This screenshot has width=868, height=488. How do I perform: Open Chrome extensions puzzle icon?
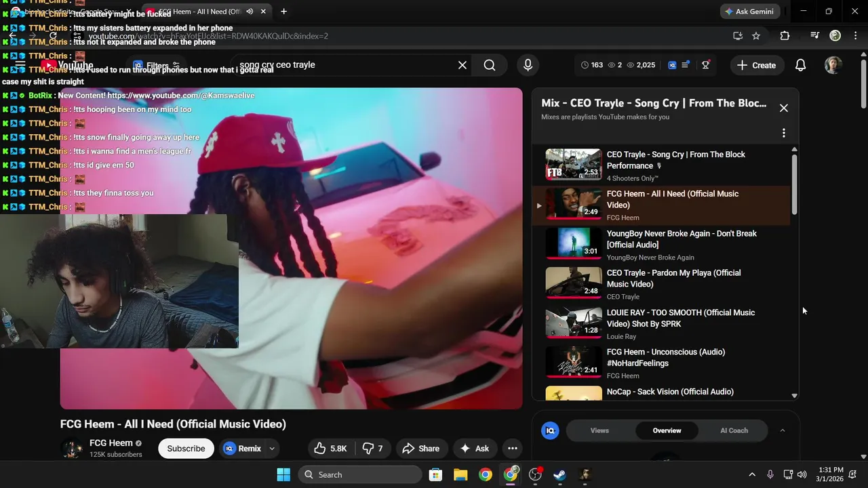785,36
